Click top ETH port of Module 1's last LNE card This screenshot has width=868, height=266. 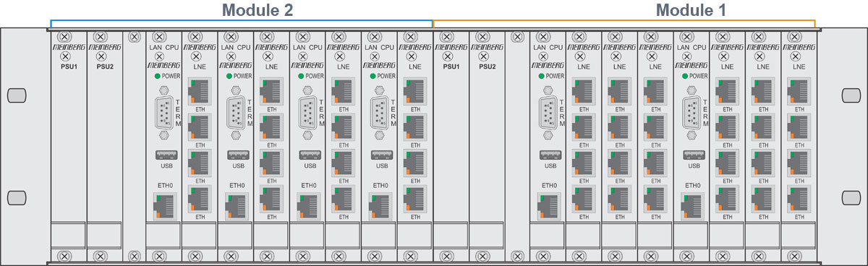(x=799, y=91)
